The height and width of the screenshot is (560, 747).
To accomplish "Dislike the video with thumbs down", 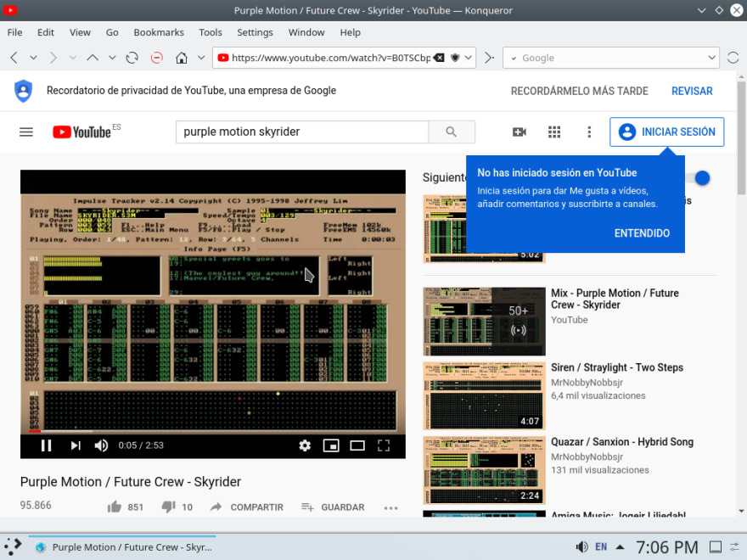I will tap(169, 507).
